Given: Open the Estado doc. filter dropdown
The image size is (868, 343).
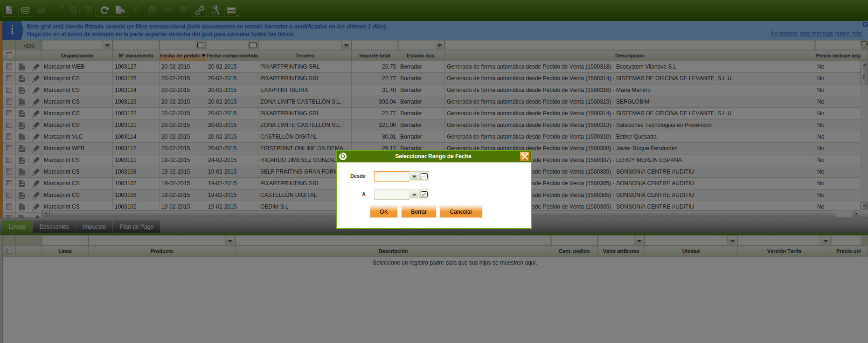Looking at the screenshot, I should [x=439, y=45].
